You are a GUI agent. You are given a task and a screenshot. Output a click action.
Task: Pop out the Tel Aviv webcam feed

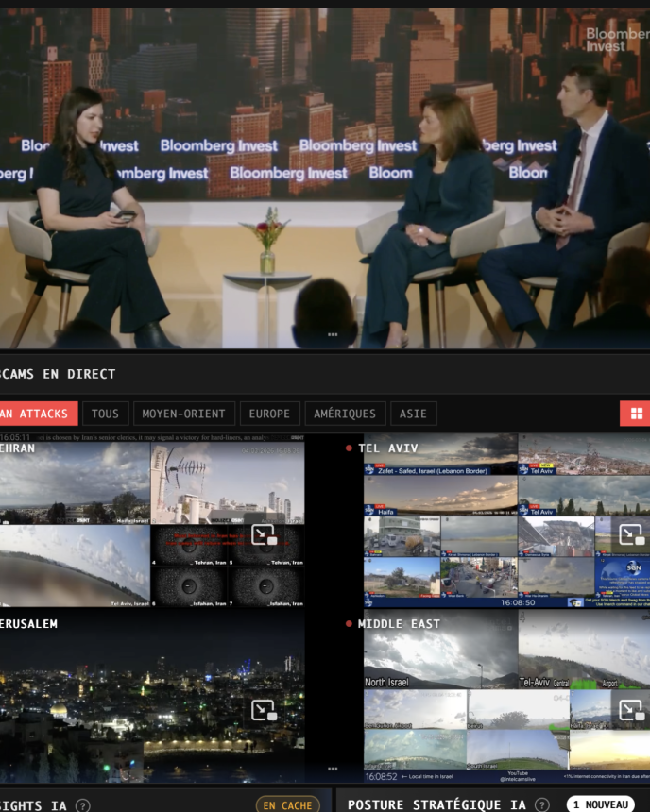pos(630,535)
